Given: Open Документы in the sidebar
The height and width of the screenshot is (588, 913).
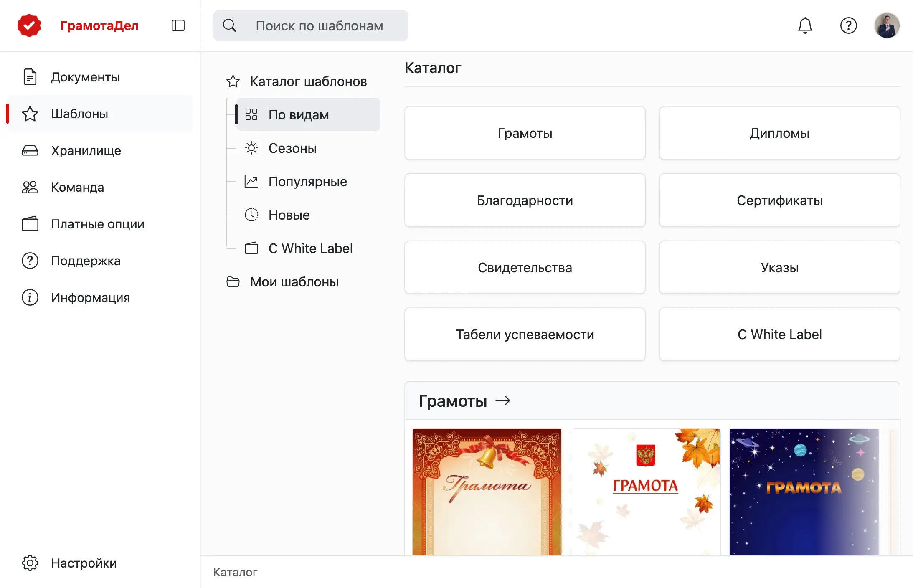Looking at the screenshot, I should tap(100, 77).
